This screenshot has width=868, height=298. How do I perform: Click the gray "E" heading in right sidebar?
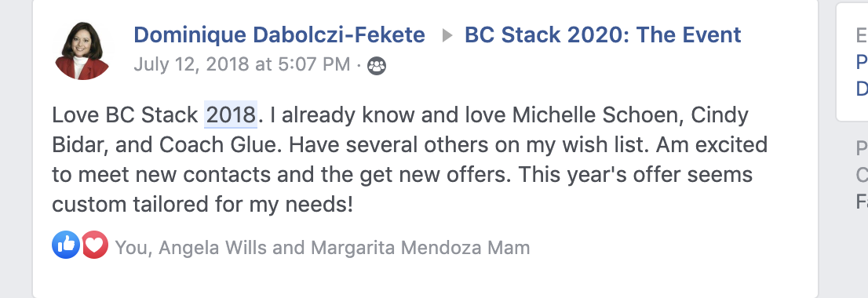click(862, 35)
